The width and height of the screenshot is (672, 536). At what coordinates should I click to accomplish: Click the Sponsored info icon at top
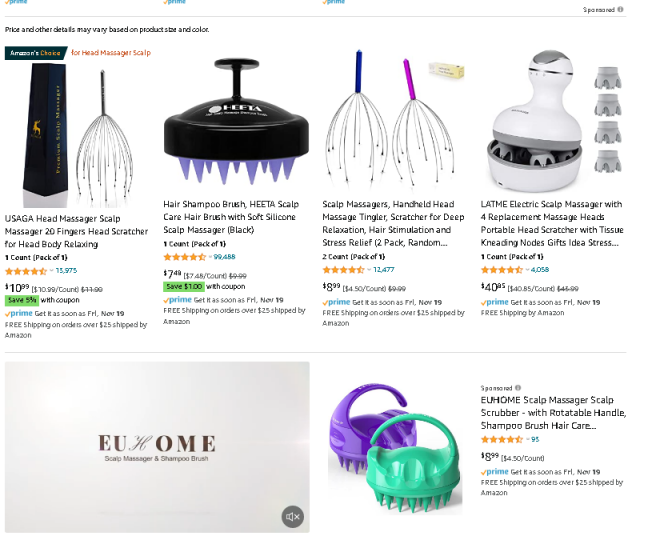(x=620, y=9)
